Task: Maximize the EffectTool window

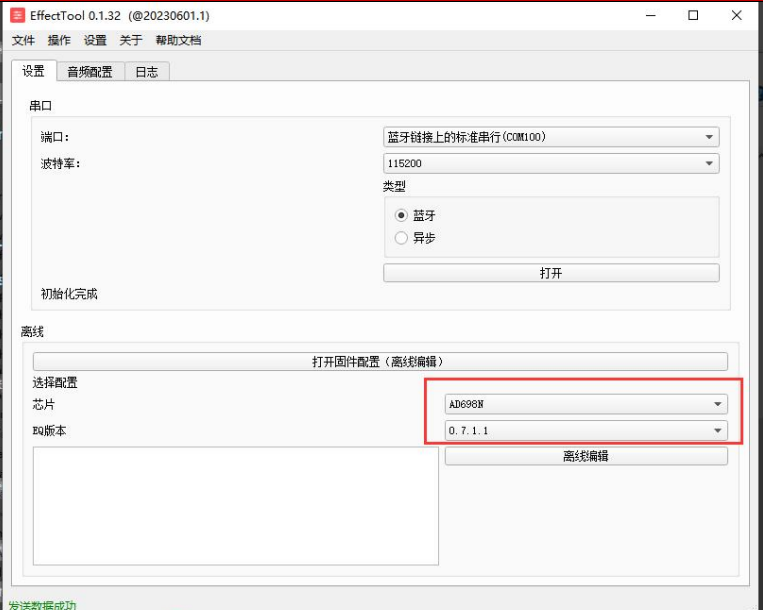Action: (693, 16)
